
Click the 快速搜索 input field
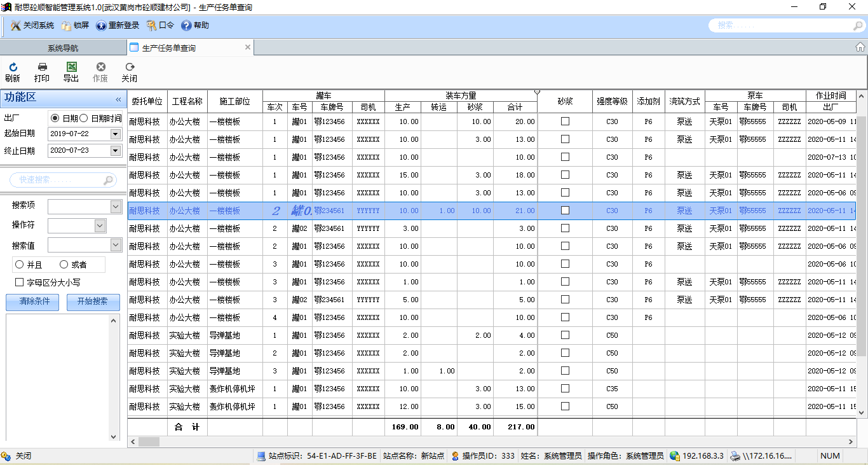[x=57, y=181]
